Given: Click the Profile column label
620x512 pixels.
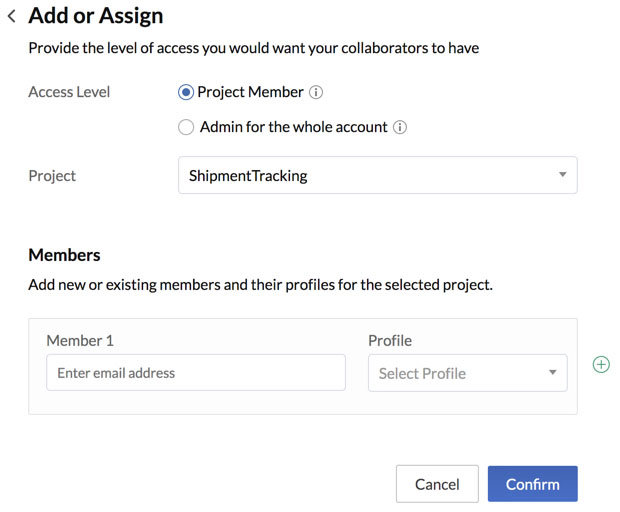Looking at the screenshot, I should [x=390, y=340].
